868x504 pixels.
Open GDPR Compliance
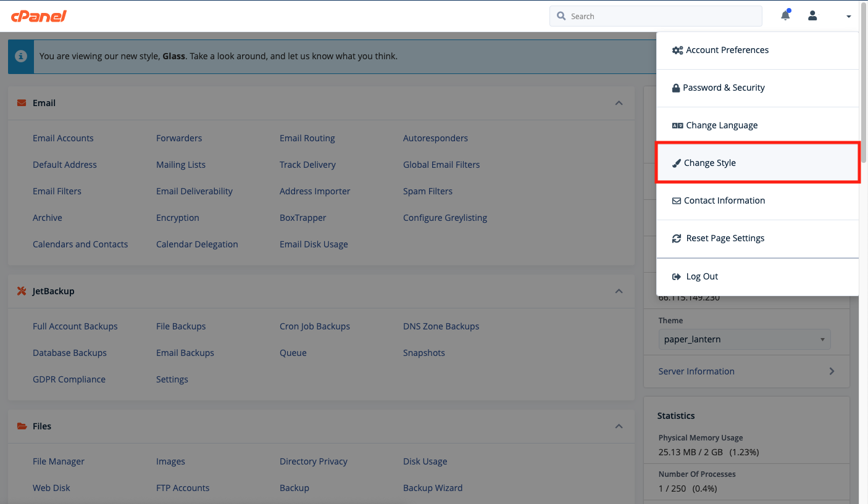[69, 379]
